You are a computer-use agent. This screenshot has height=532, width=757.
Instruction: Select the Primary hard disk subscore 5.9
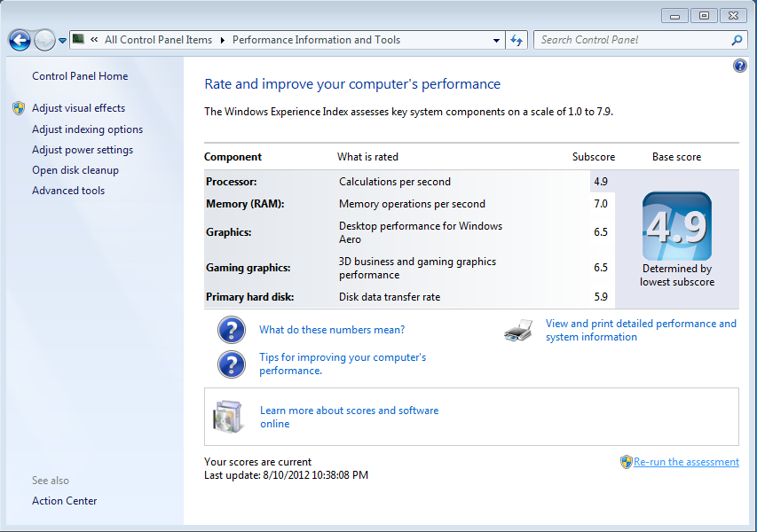[x=601, y=297]
